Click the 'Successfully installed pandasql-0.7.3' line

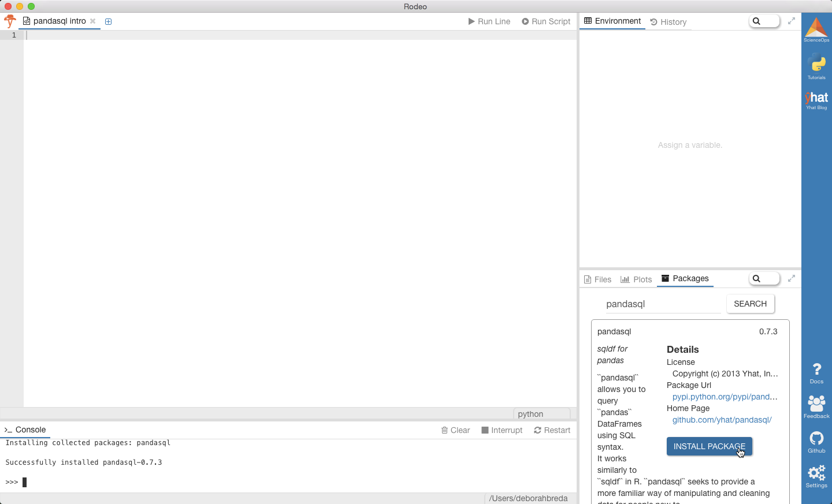(84, 462)
